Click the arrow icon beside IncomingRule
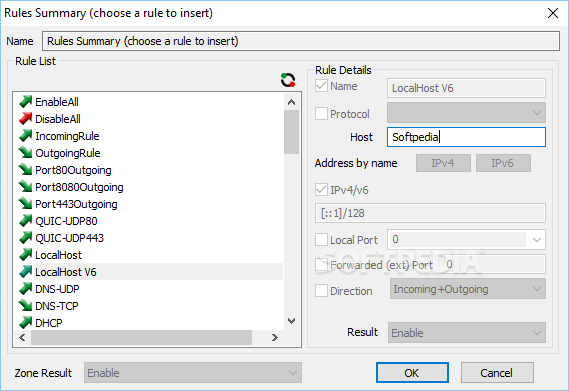The width and height of the screenshot is (569, 391). coord(26,136)
